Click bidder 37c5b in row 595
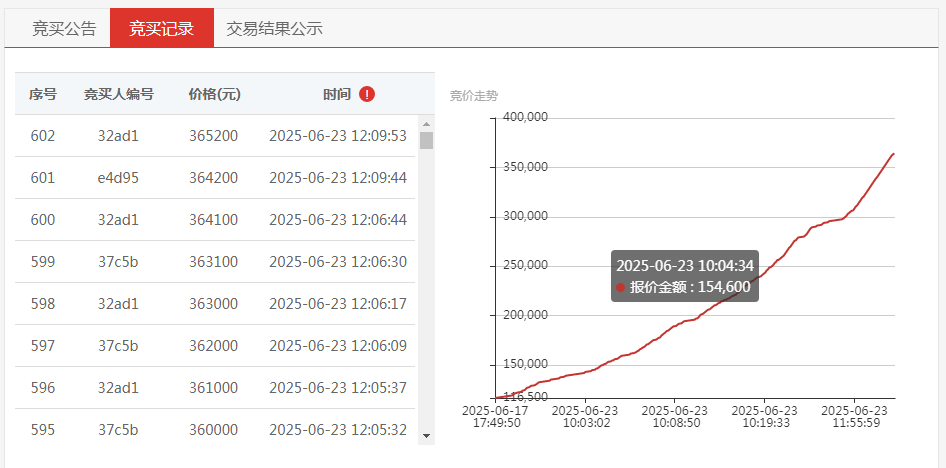This screenshot has height=468, width=946. coord(118,430)
